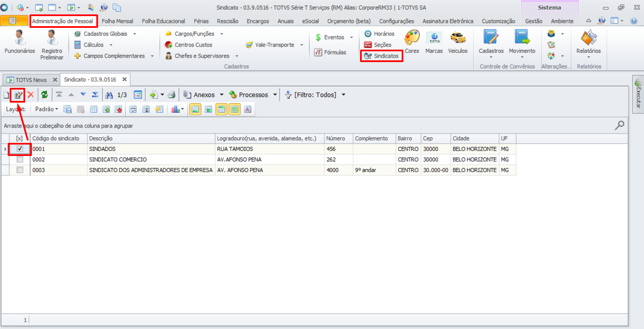
Task: Open Registro Preliminar
Action: pyautogui.click(x=52, y=45)
